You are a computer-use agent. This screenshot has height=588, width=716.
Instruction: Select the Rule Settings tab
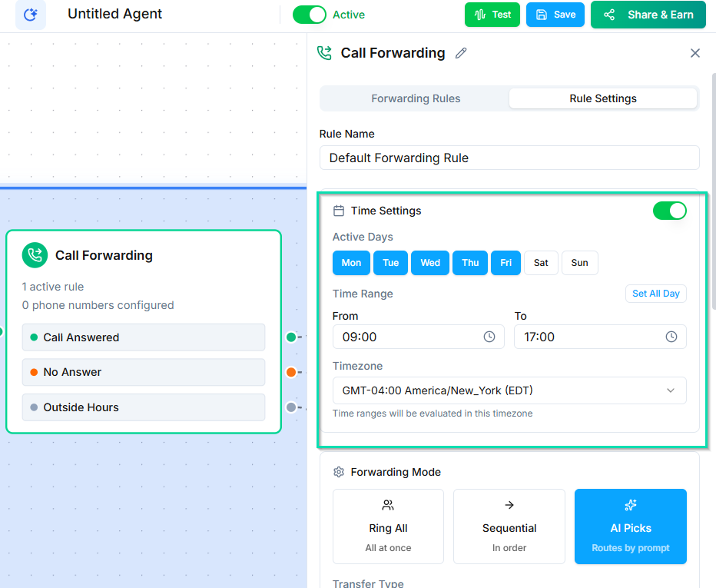[602, 98]
